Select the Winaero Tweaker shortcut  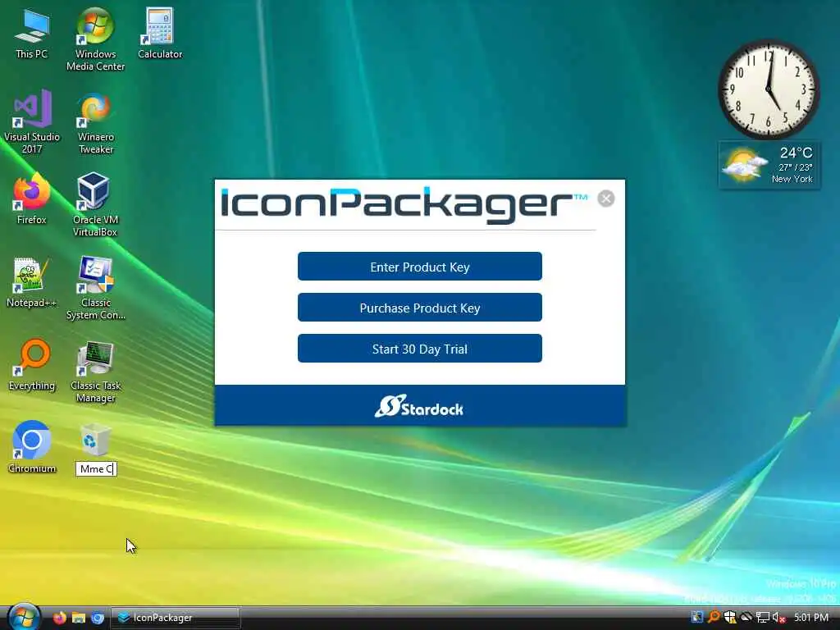(x=95, y=122)
